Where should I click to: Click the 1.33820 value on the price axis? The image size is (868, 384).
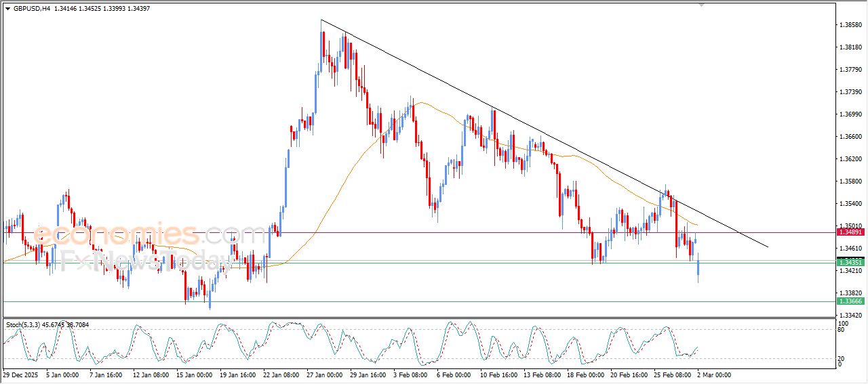tap(850, 293)
